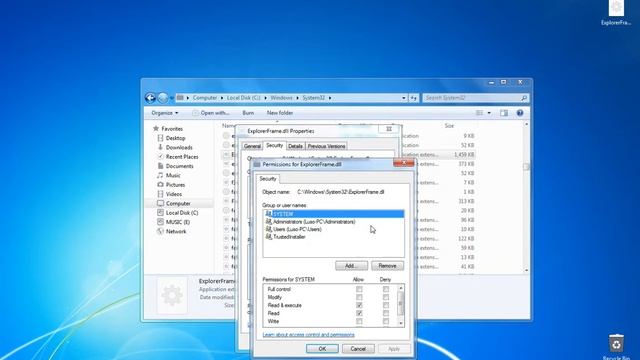Screen dimensions: 640x360
Task: Click in the Search System32 field
Action: (x=471, y=98)
